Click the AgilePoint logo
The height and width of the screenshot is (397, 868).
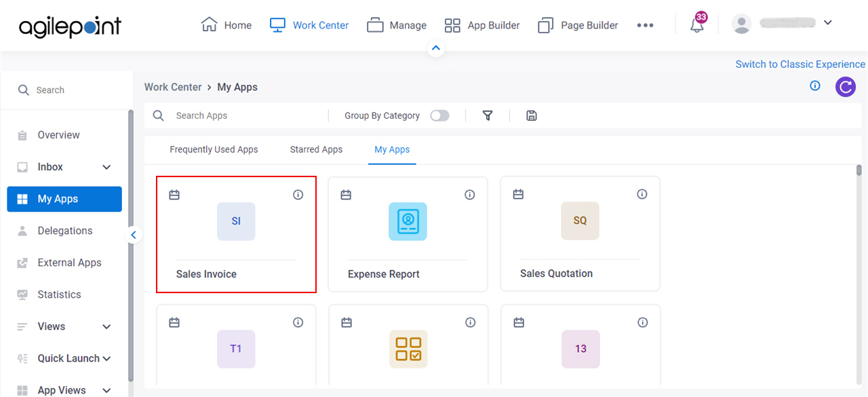tap(71, 26)
